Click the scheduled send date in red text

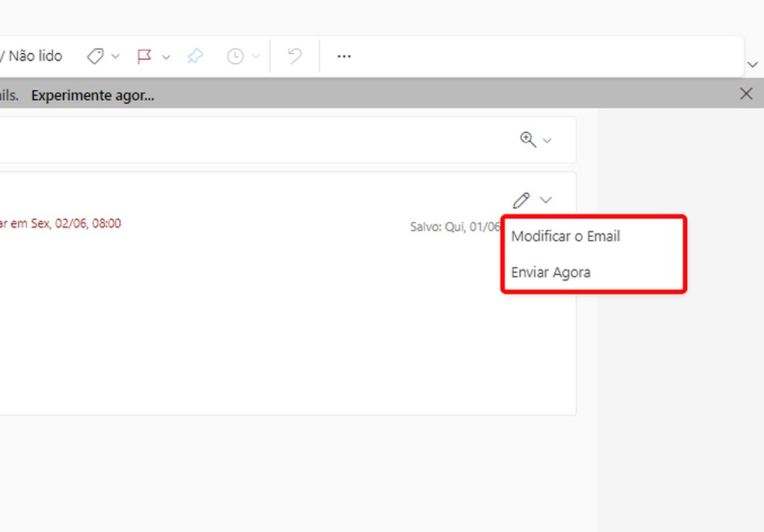pyautogui.click(x=61, y=223)
